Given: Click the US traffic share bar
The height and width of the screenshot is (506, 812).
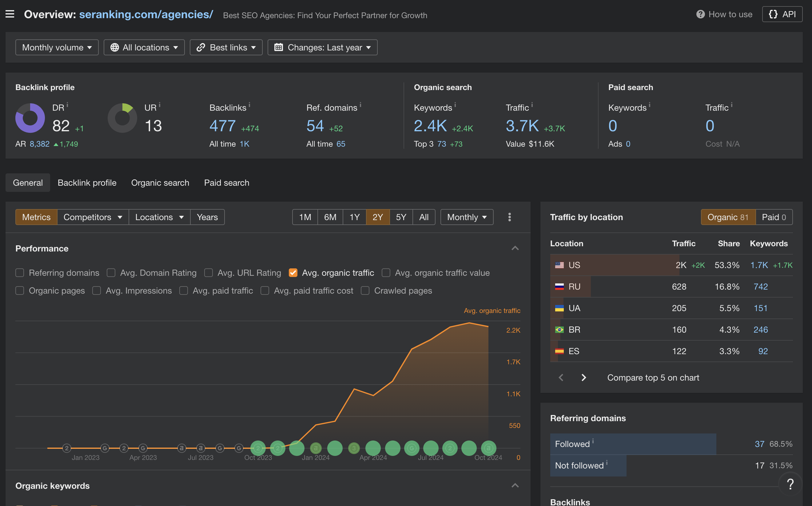Looking at the screenshot, I should click(x=615, y=265).
